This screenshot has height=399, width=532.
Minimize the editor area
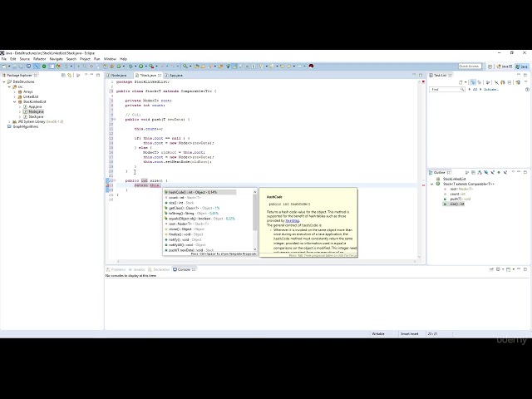click(414, 75)
